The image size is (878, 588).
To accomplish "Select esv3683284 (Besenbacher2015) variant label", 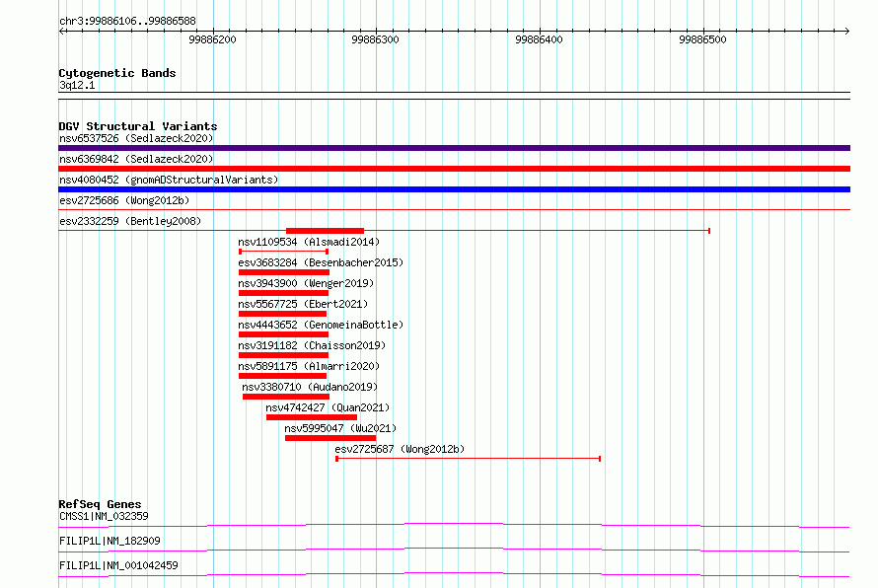I will (x=321, y=262).
